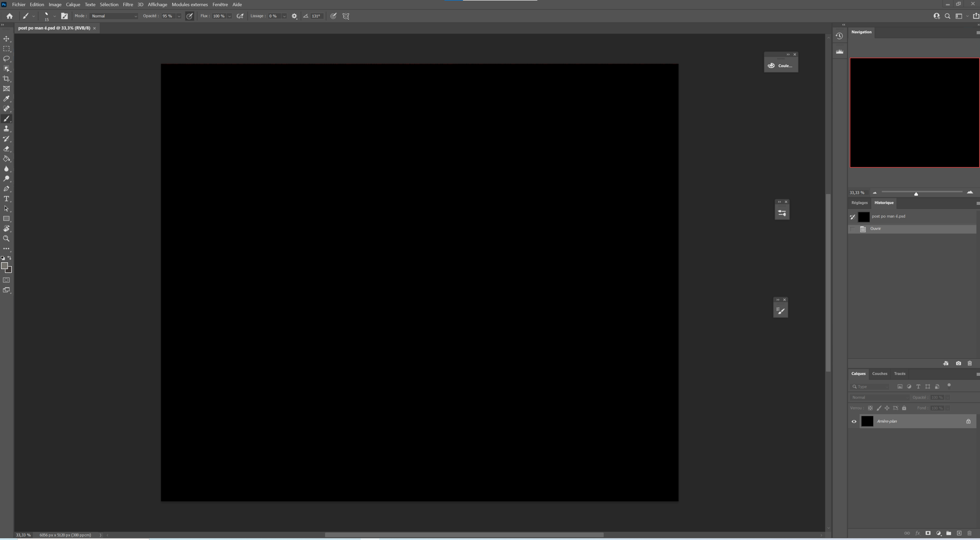Hide the Arrière-plan layer visibility

(854, 421)
